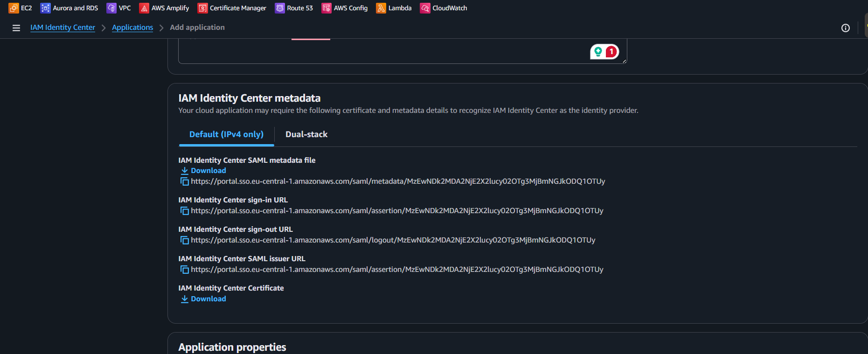This screenshot has width=868, height=354.
Task: Copy the SAML metadata file URL
Action: pyautogui.click(x=185, y=181)
